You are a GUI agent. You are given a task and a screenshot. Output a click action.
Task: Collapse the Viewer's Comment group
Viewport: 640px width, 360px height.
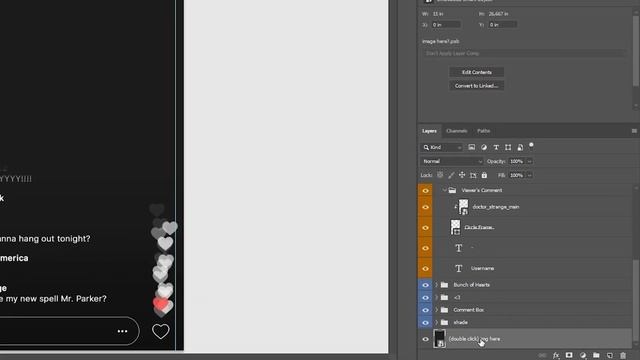click(444, 190)
